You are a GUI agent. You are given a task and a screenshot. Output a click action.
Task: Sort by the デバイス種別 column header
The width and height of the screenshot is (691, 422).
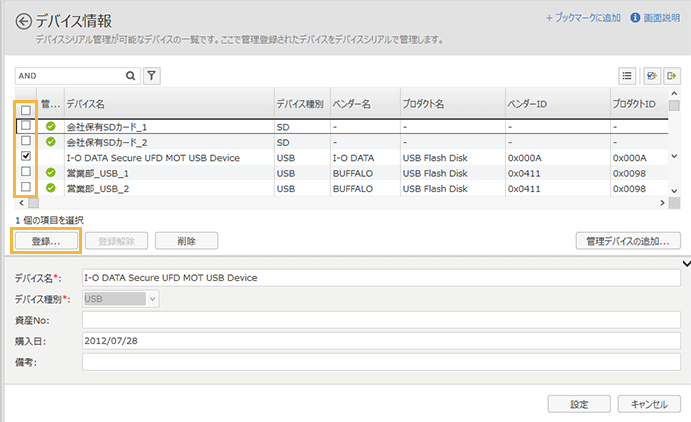coord(302,104)
